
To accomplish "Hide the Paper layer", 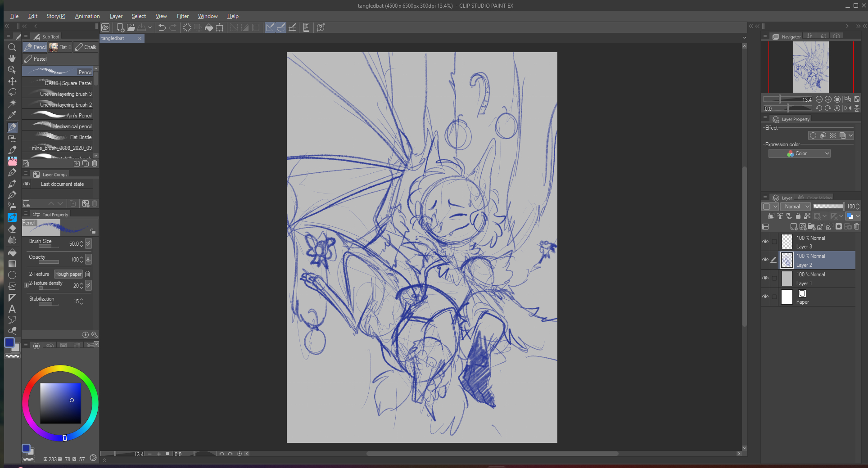I will point(765,297).
